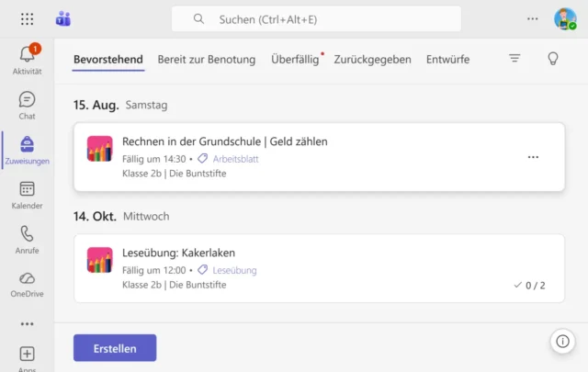Open the top bar more options ellipsis
Screen dimensions: 588x372
click(533, 18)
